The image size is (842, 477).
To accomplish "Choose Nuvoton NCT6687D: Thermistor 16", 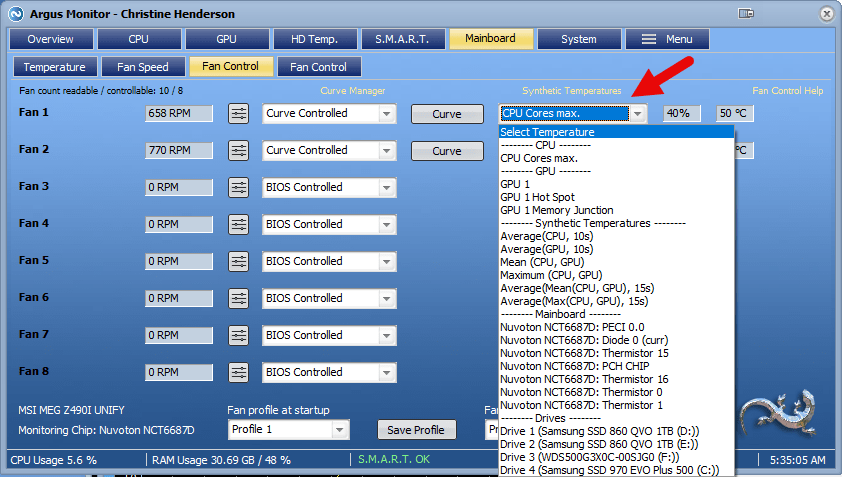I will point(616,379).
